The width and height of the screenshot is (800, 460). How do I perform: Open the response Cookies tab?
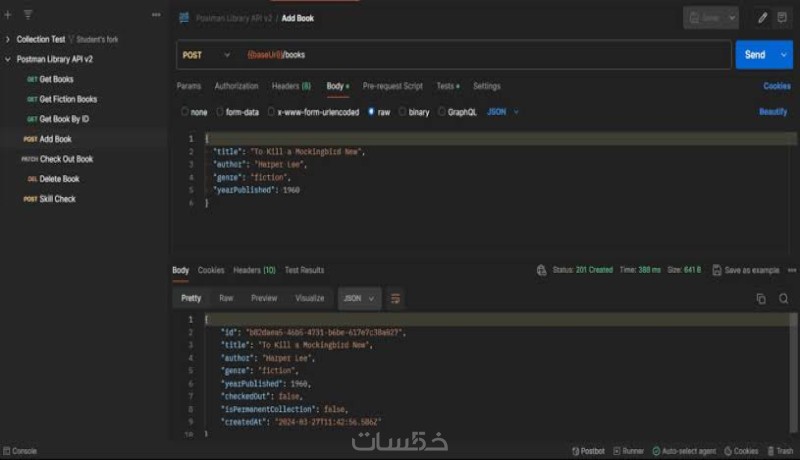[x=211, y=270]
